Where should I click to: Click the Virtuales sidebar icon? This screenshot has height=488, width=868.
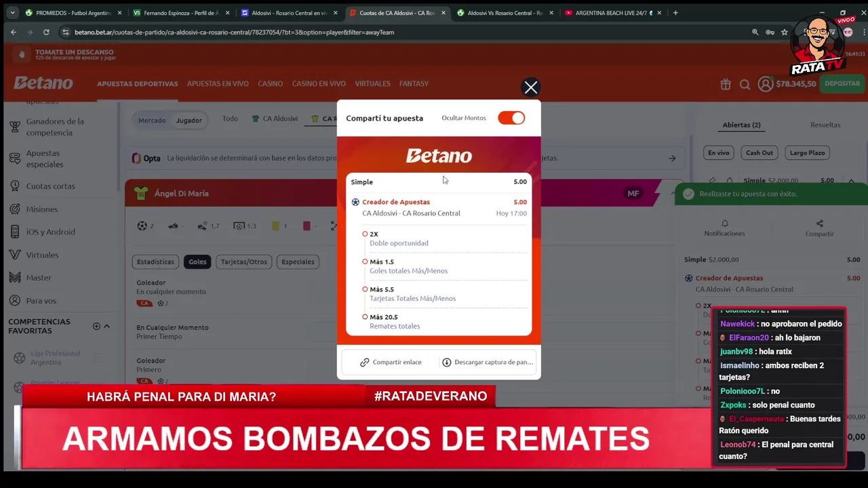coord(14,255)
